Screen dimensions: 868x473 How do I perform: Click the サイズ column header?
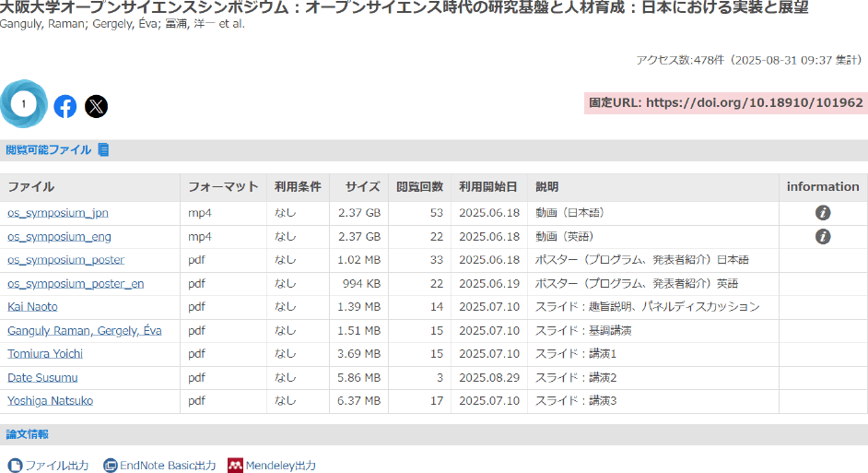tap(363, 186)
